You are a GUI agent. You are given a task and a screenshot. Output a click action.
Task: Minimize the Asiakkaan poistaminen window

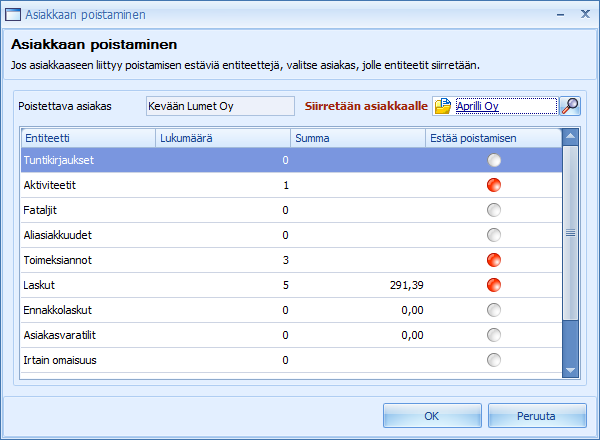pyautogui.click(x=561, y=15)
